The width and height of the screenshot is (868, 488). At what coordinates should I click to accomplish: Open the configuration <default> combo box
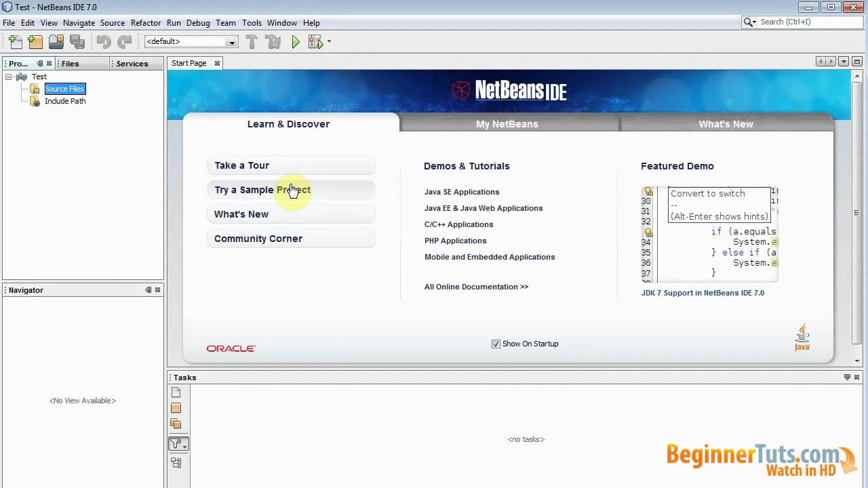pyautogui.click(x=191, y=41)
